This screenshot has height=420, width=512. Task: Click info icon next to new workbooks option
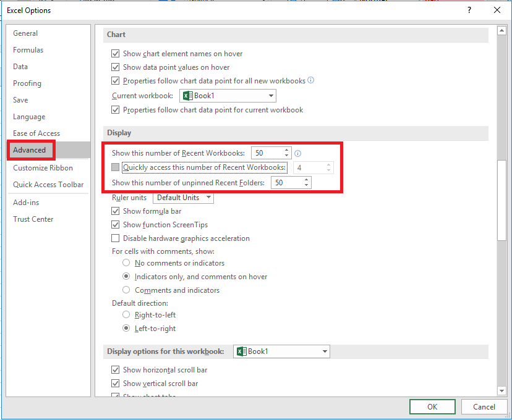point(311,80)
